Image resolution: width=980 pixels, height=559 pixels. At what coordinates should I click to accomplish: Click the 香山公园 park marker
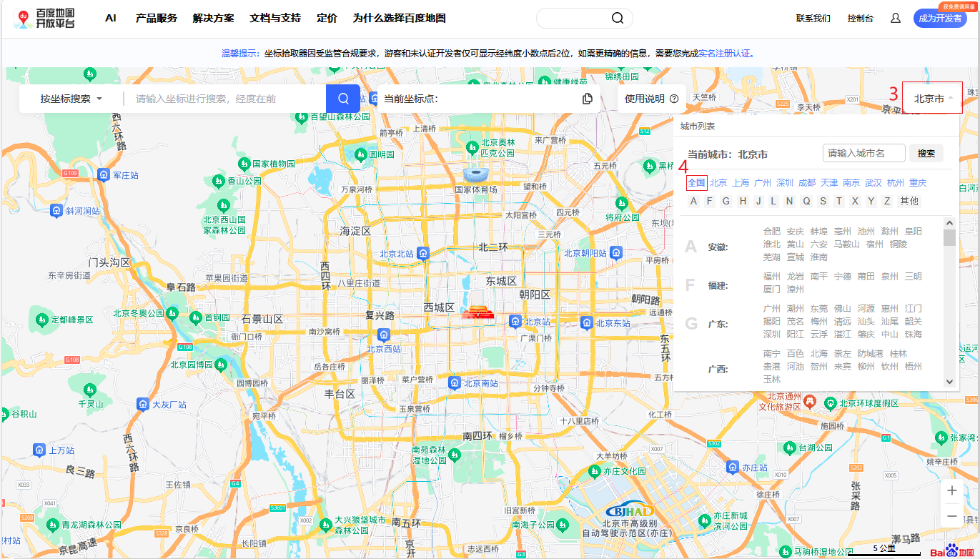(x=219, y=181)
